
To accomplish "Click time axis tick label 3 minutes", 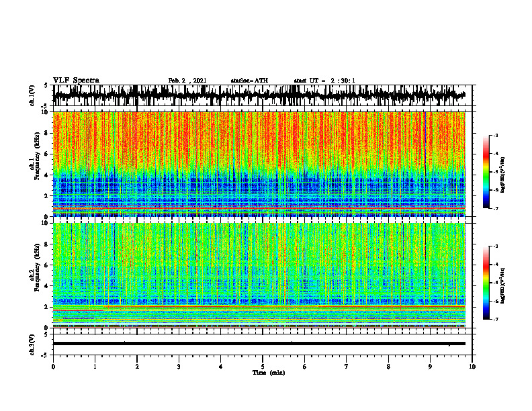I will (x=179, y=367).
